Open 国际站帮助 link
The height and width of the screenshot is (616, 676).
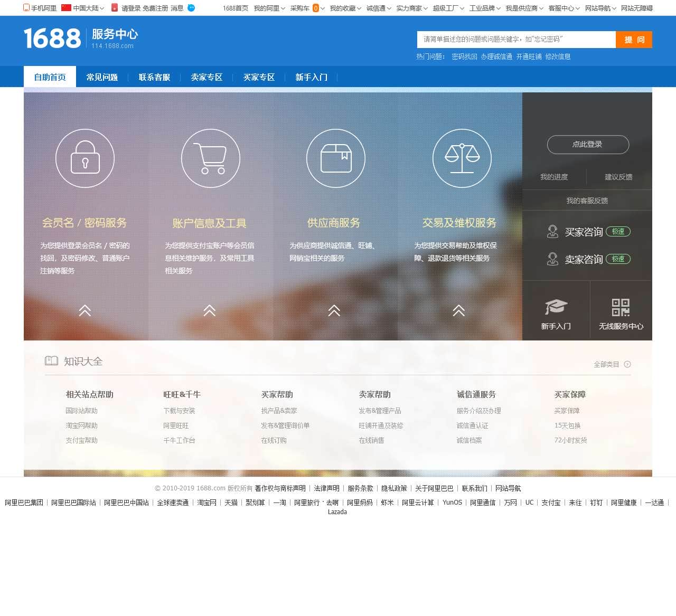pyautogui.click(x=81, y=411)
